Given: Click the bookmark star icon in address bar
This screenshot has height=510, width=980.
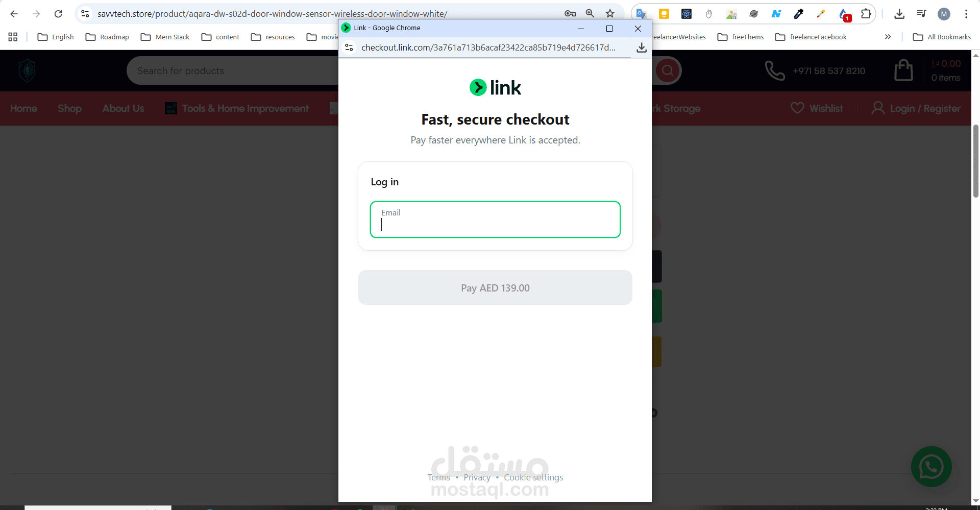Looking at the screenshot, I should (610, 14).
